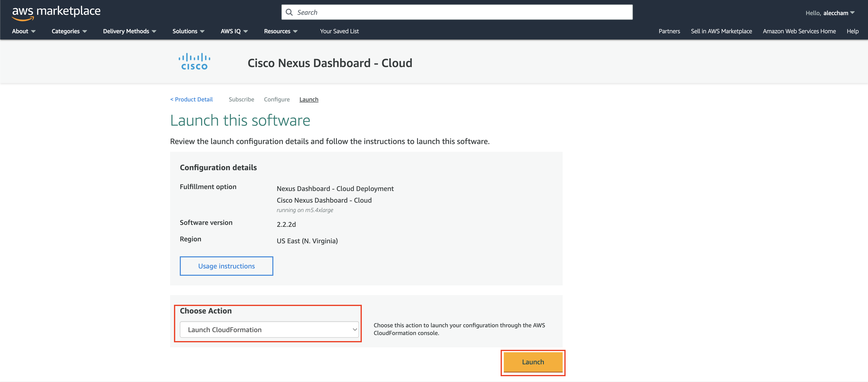Open the Help link

pos(852,31)
